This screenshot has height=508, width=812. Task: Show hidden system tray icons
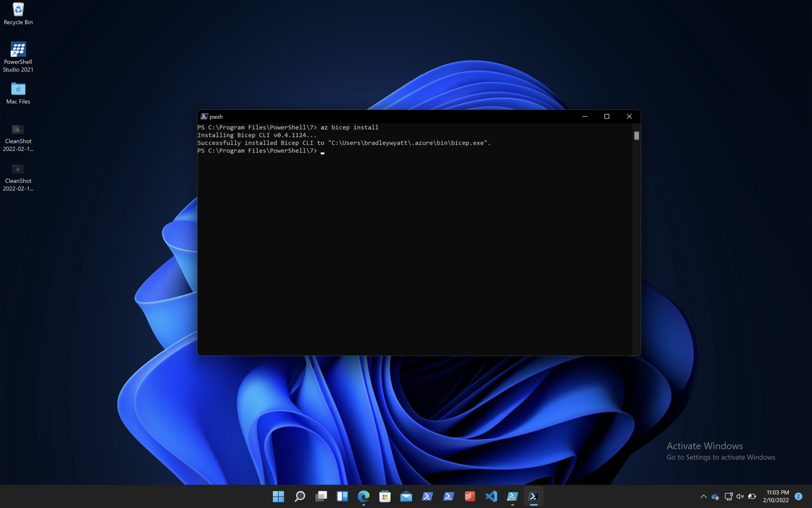point(703,496)
